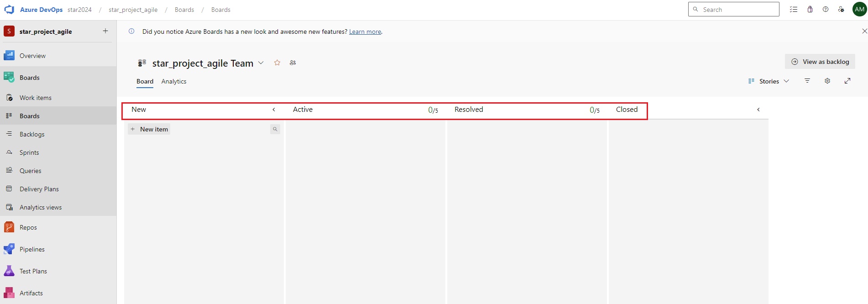Open the Stories backlog level dropdown
This screenshot has height=304, width=868.
[769, 81]
